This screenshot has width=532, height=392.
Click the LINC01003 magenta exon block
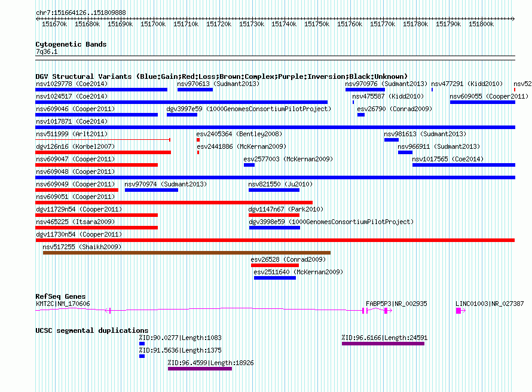point(458,311)
